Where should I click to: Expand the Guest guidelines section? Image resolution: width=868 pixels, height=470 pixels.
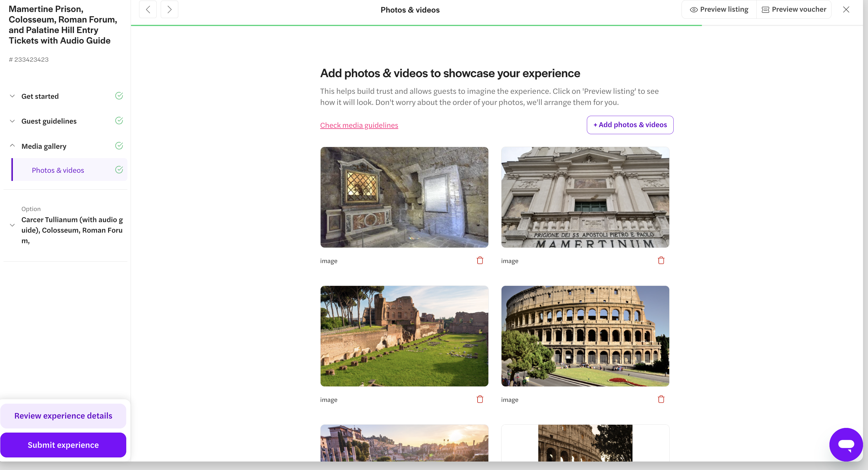pos(12,121)
